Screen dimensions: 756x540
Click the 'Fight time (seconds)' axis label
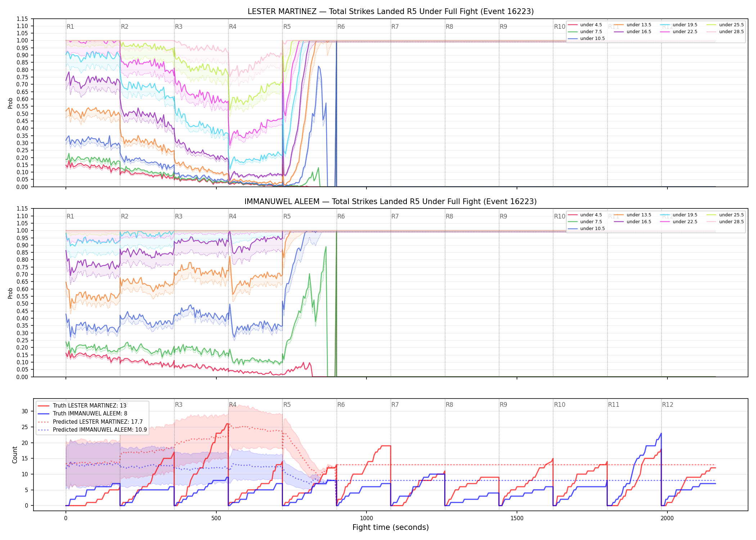391,527
